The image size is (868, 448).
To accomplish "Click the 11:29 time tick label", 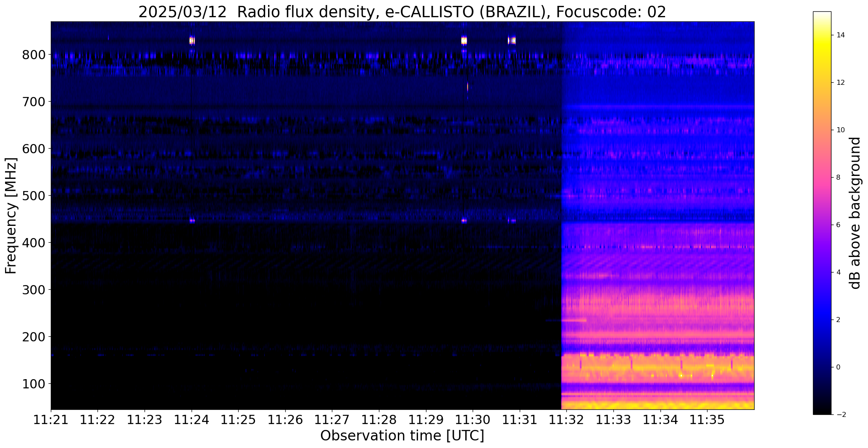I will pos(426,419).
